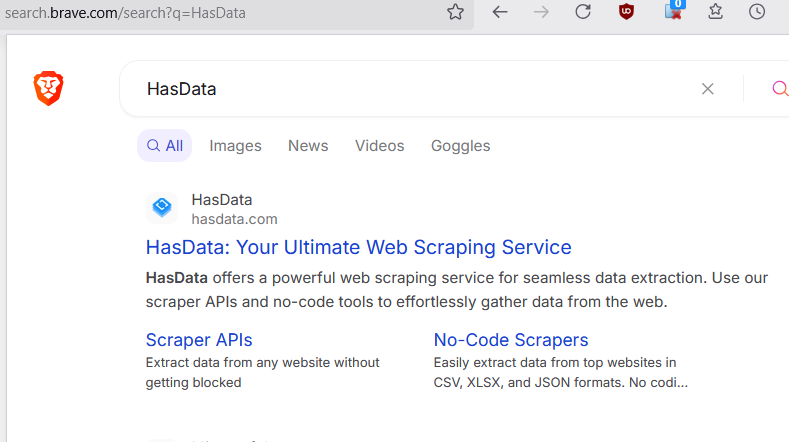Image resolution: width=789 pixels, height=442 pixels.
Task: Click the Brave lion logo
Action: 48,88
